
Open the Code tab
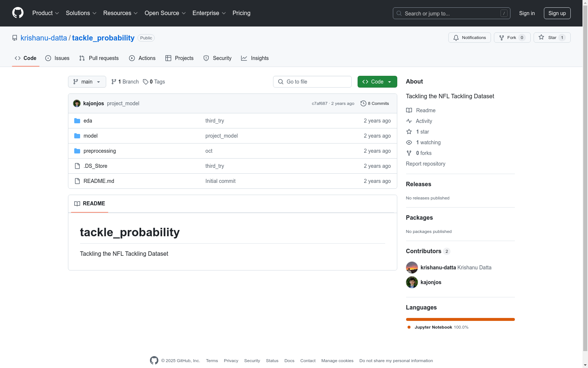(x=26, y=58)
